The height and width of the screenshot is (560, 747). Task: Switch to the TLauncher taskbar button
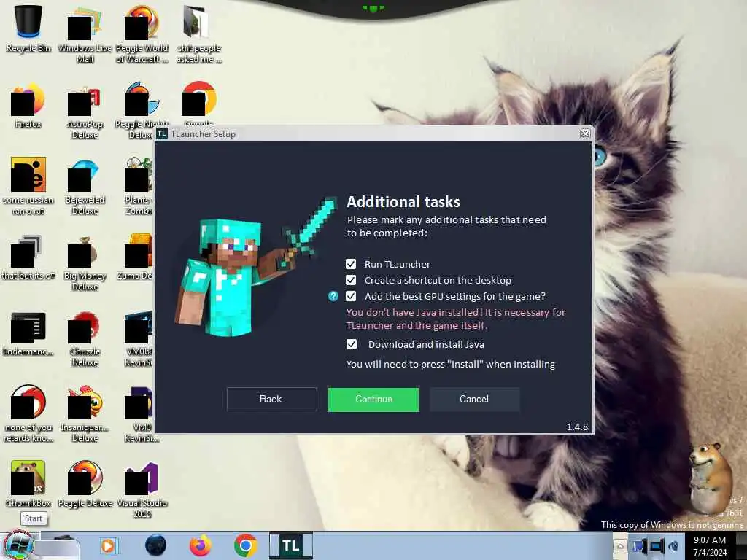click(x=291, y=545)
